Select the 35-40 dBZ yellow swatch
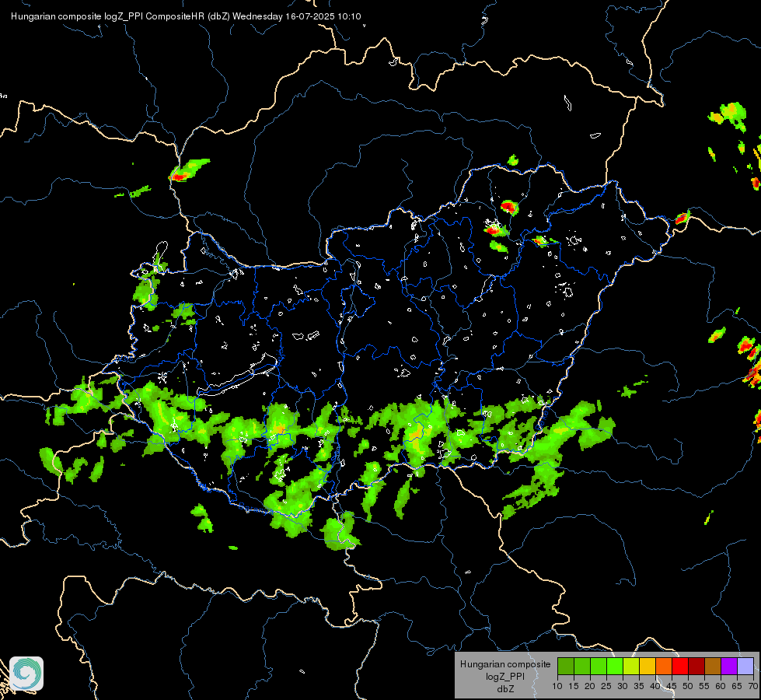The image size is (761, 700). click(x=648, y=666)
